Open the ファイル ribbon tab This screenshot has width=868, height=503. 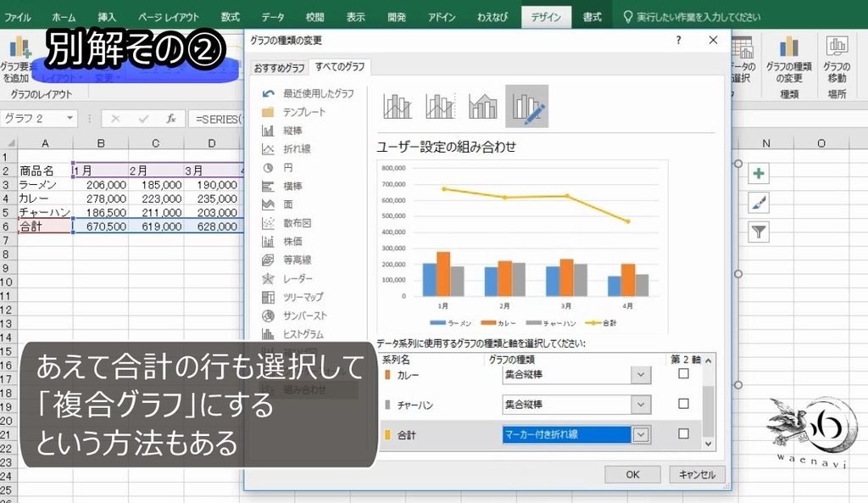pyautogui.click(x=17, y=17)
